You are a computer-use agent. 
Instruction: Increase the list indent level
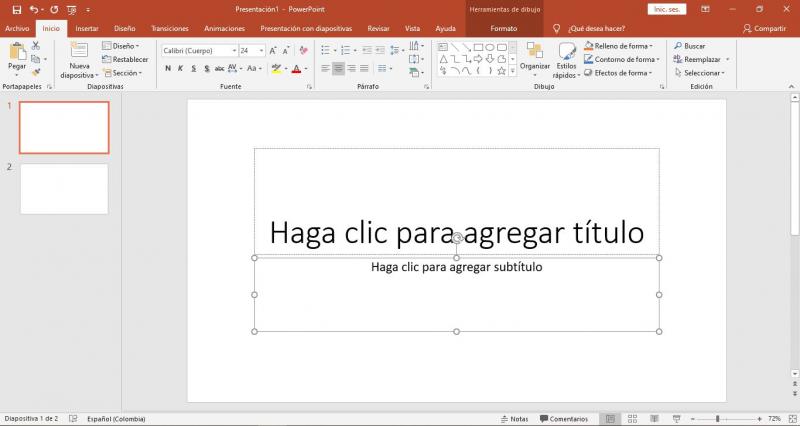tap(380, 50)
